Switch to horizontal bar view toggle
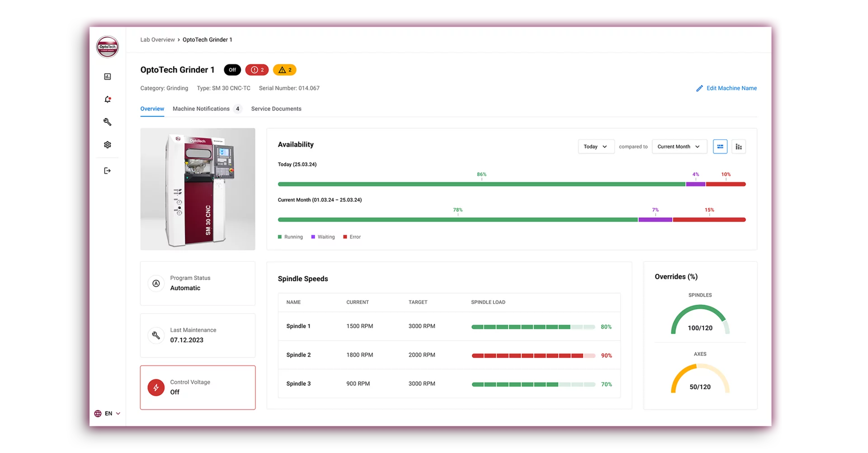868x453 pixels. pyautogui.click(x=720, y=146)
